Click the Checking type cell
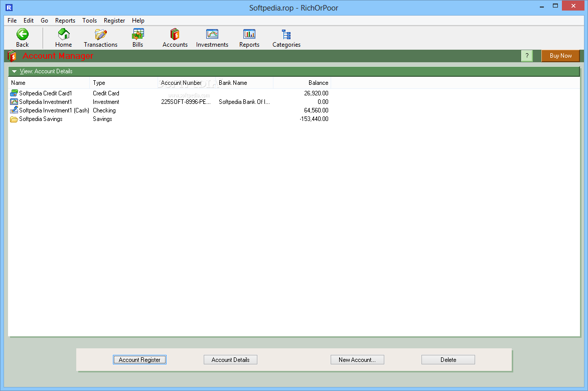 pos(104,110)
